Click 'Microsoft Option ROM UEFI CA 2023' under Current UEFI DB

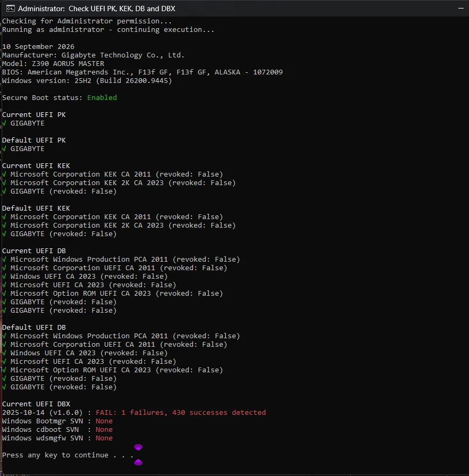click(x=81, y=293)
